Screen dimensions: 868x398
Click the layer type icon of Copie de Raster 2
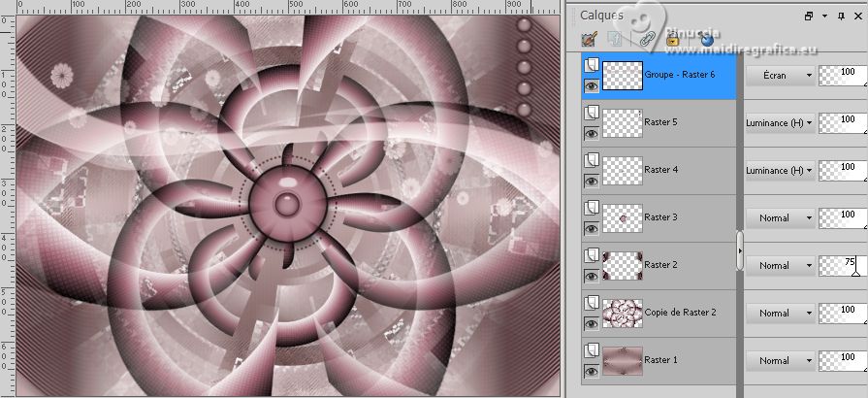pyautogui.click(x=592, y=304)
